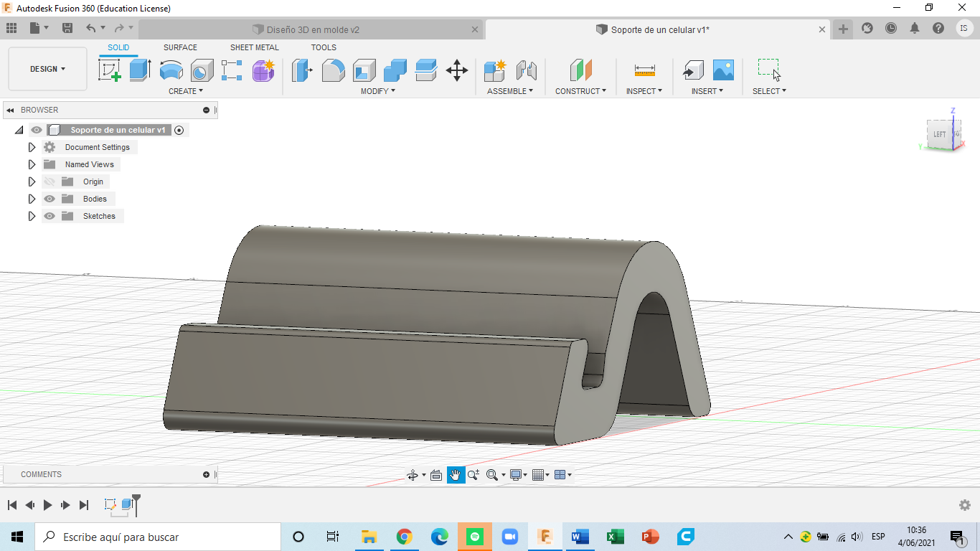Image resolution: width=980 pixels, height=551 pixels.
Task: Hide the Sketches folder
Action: 50,216
